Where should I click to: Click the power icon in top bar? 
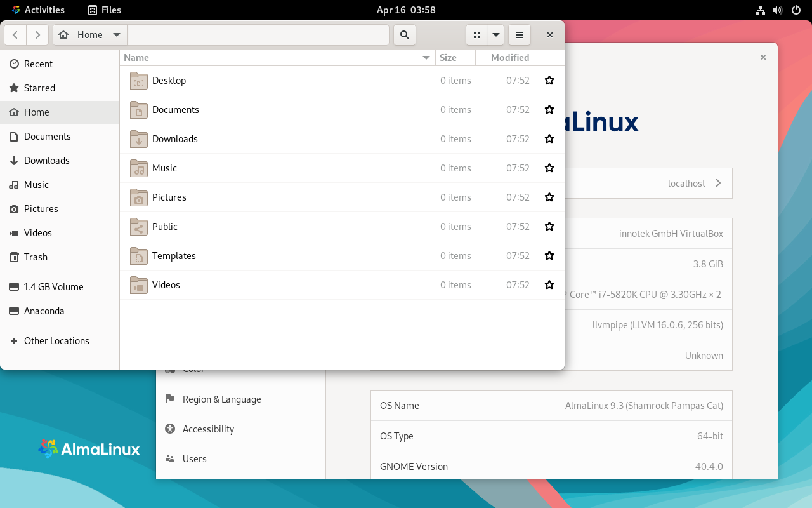[796, 10]
